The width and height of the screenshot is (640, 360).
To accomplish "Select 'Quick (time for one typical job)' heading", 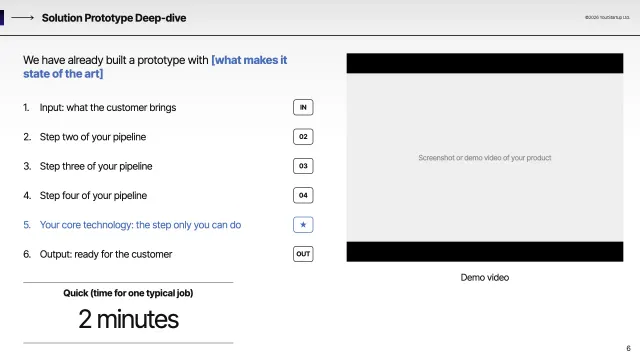I will tap(128, 293).
